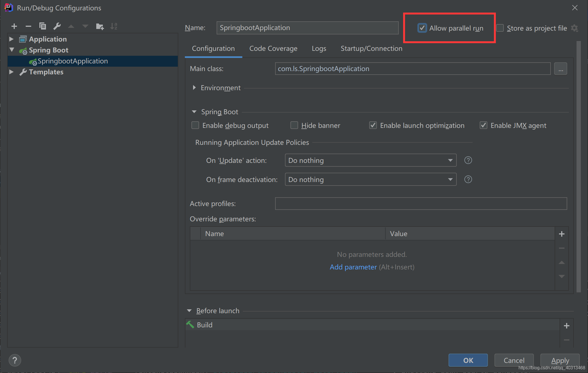
Task: Open the On frame deactivation dropdown
Action: 371,179
